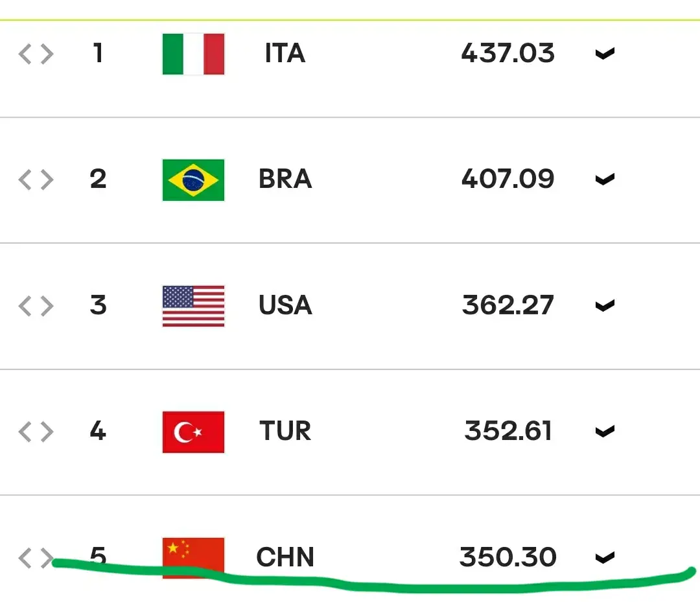
Task: Click the China flag icon
Action: coord(193,558)
